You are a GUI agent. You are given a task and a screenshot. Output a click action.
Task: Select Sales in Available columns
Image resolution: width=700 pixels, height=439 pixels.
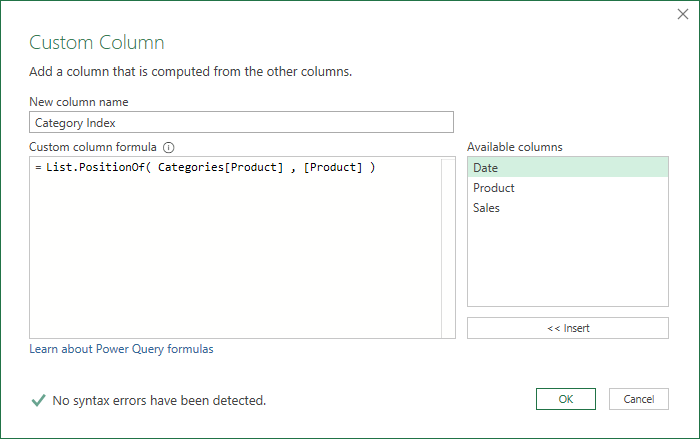click(568, 208)
